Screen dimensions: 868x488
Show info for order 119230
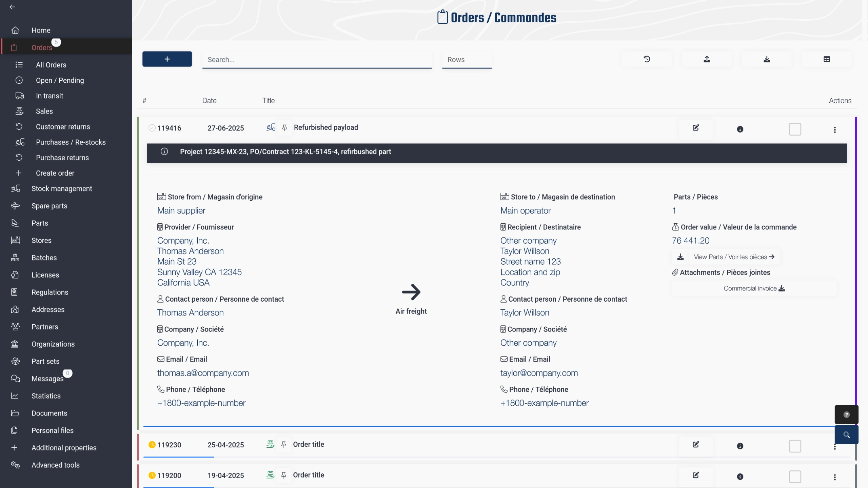pyautogui.click(x=740, y=446)
